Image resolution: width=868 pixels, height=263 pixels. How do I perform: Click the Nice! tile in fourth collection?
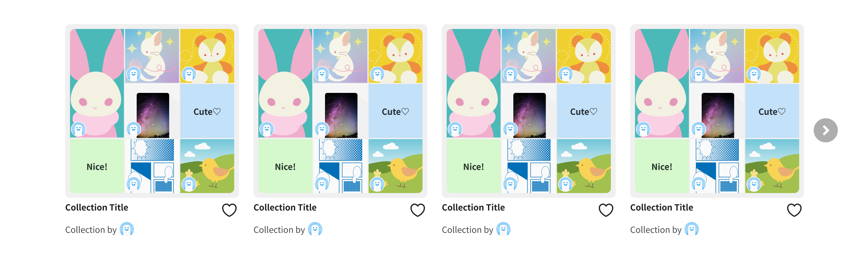coord(662,166)
